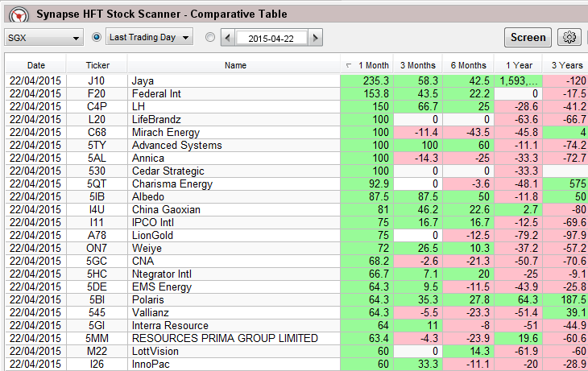Expand the Last Trading Day dropdown
588x371 pixels.
pos(151,37)
